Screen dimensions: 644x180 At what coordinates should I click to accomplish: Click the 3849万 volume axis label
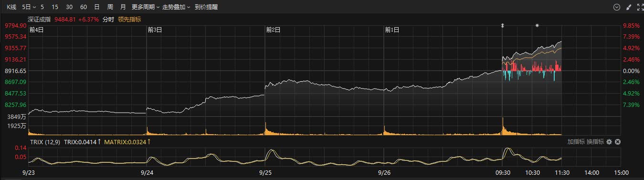(x=17, y=116)
